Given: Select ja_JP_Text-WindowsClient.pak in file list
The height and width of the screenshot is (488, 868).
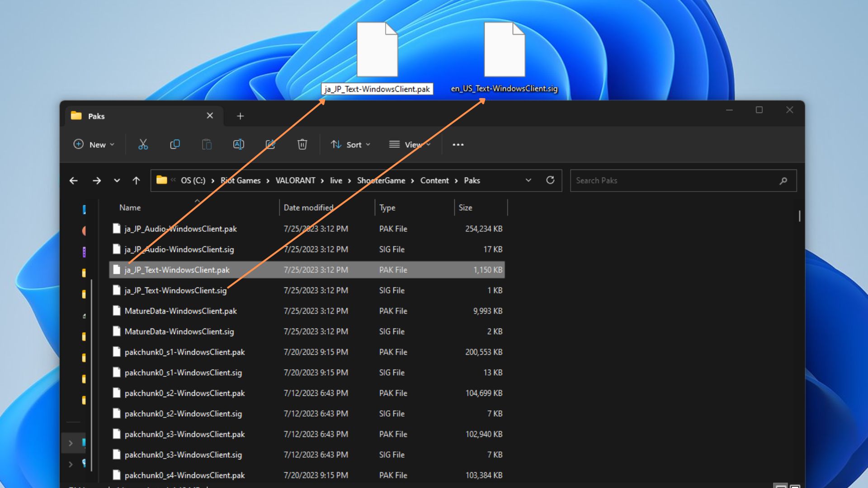Looking at the screenshot, I should (x=307, y=270).
